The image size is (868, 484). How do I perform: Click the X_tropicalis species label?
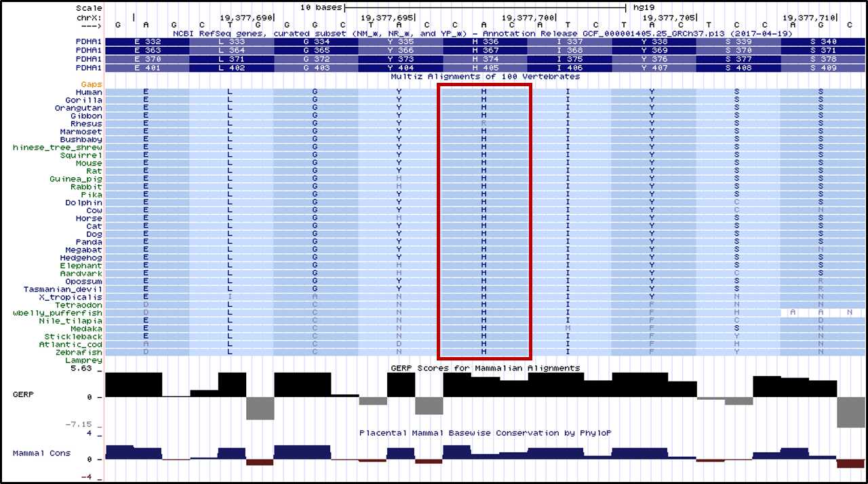click(71, 297)
